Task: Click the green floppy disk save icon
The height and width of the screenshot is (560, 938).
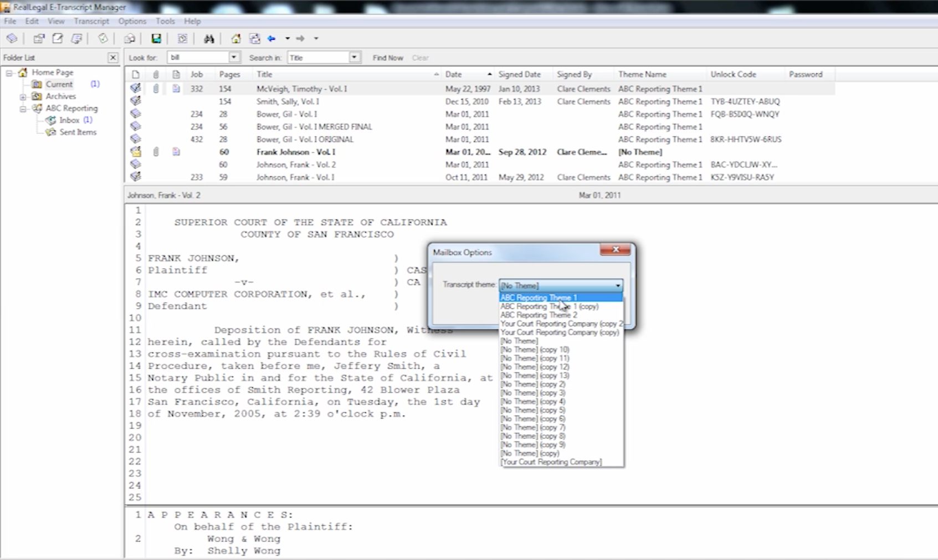Action: [x=156, y=39]
